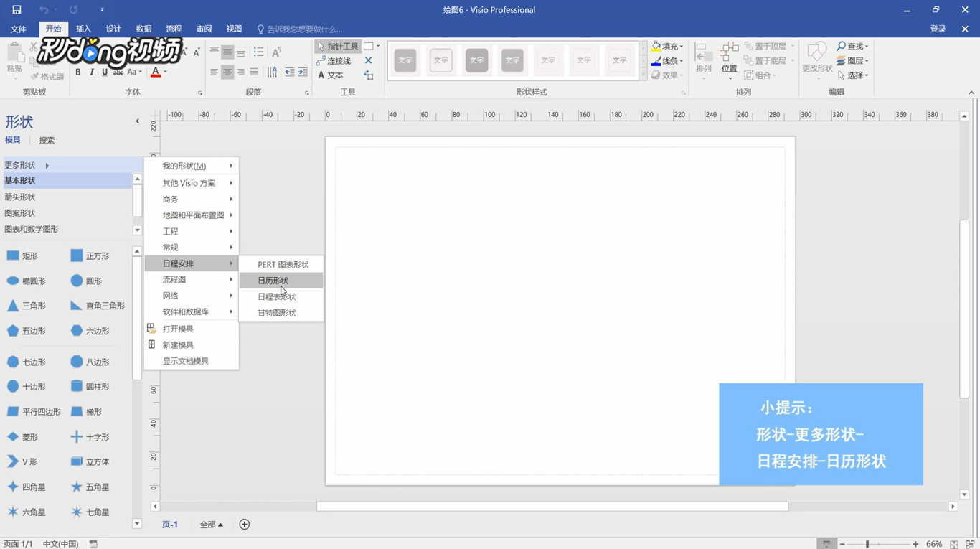Click the Sign in (登录) button
980x549 pixels.
(x=938, y=29)
